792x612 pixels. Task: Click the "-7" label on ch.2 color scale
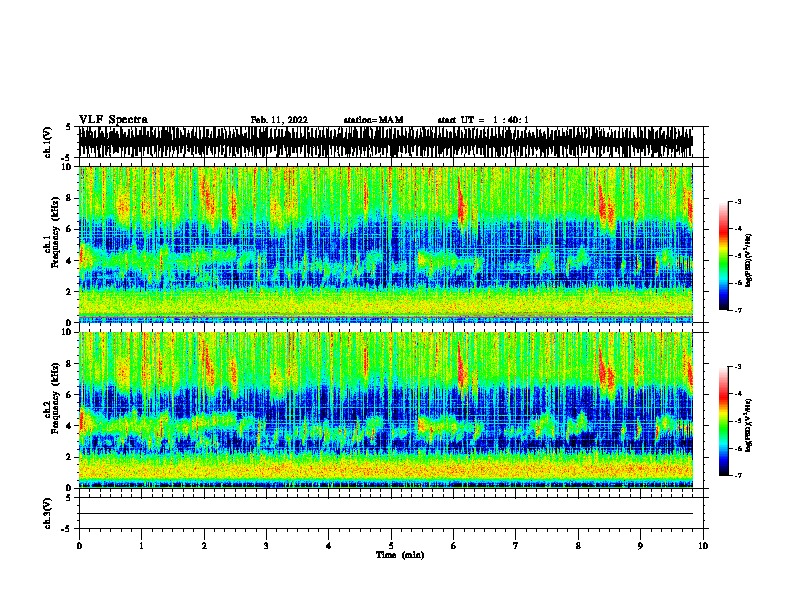tap(737, 476)
